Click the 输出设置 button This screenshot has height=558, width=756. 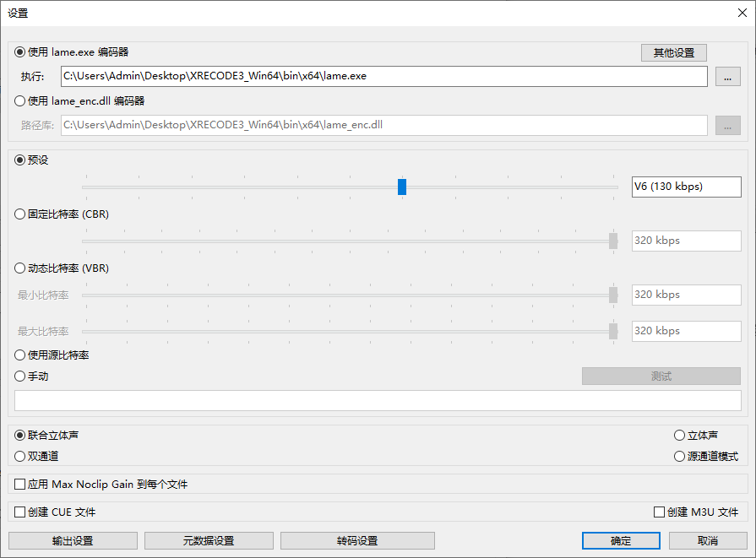pos(73,540)
